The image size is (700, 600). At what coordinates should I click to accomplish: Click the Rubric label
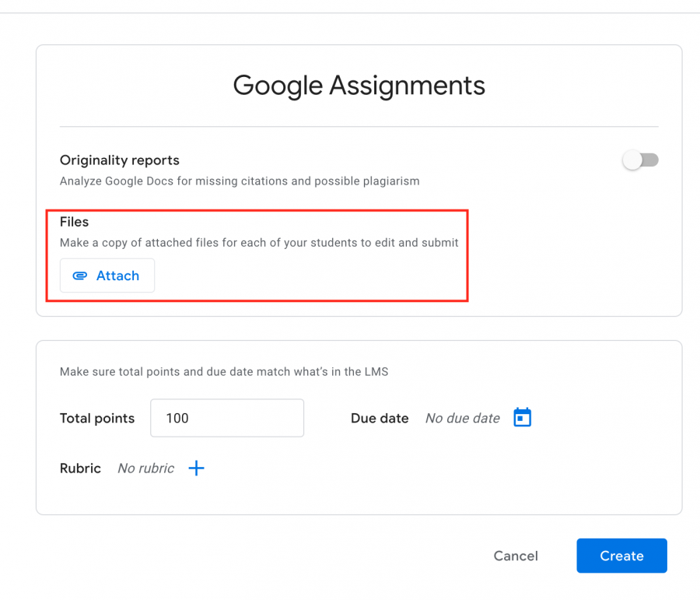click(80, 468)
